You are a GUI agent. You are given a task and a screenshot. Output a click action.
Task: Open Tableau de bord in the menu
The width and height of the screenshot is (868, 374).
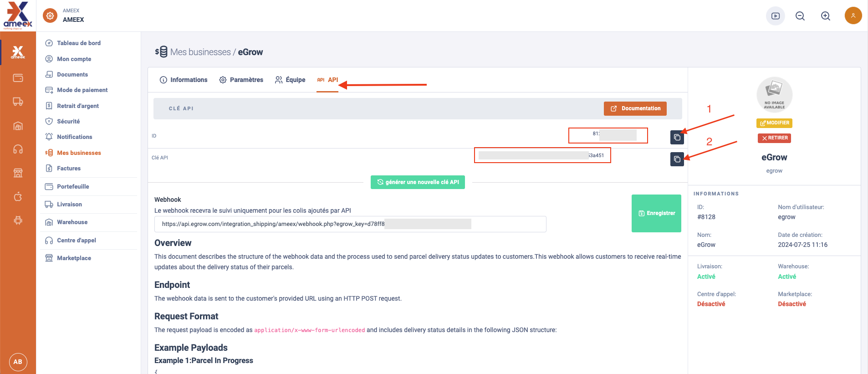tap(78, 43)
